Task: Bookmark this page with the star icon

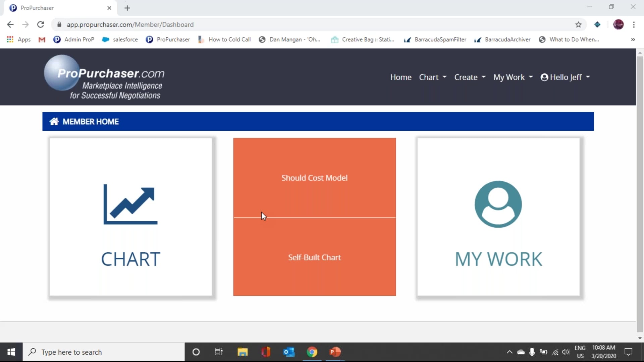Action: point(578,24)
